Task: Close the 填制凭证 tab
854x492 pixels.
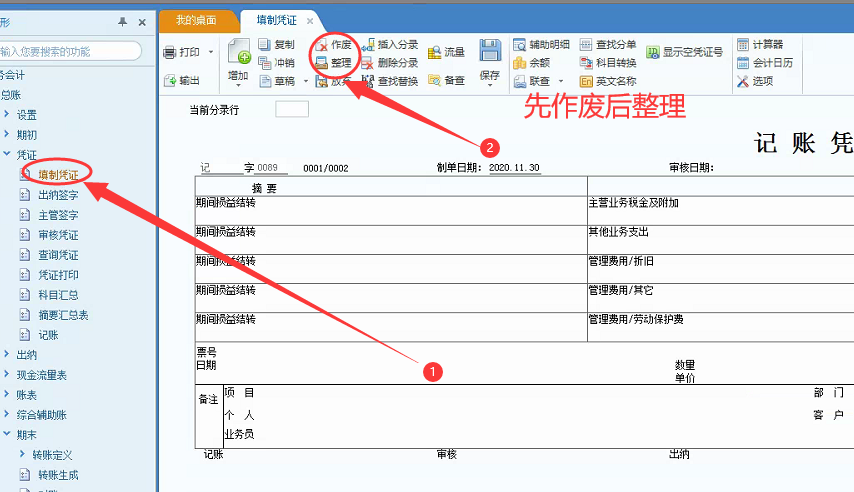Action: tap(310, 21)
